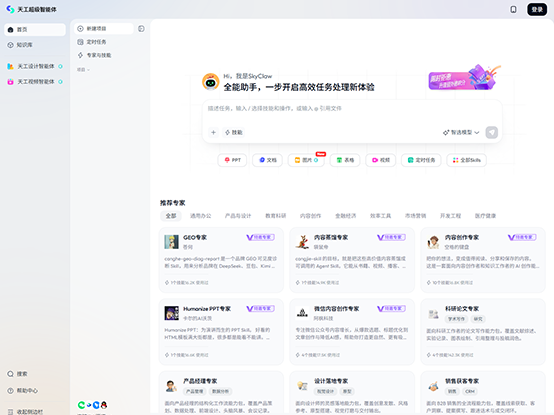Click the 定时任务 icon in project panel
The image size is (554, 415).
coord(81,42)
